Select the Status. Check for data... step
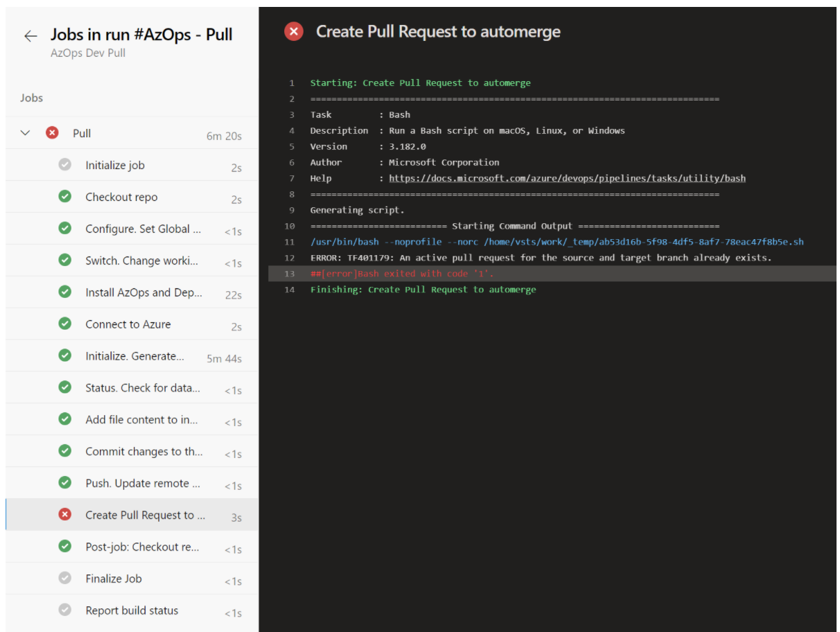This screenshot has height=632, width=840. [x=142, y=388]
